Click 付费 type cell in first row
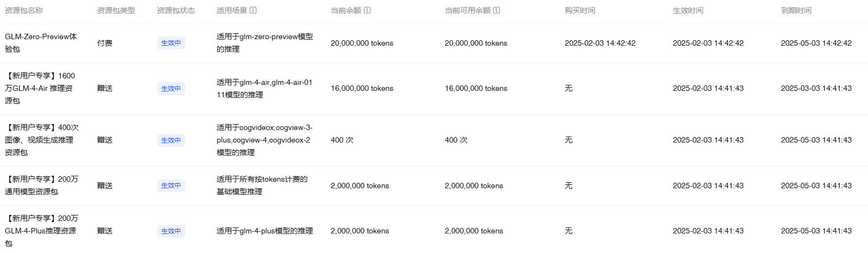This screenshot has width=868, height=253. 105,43
